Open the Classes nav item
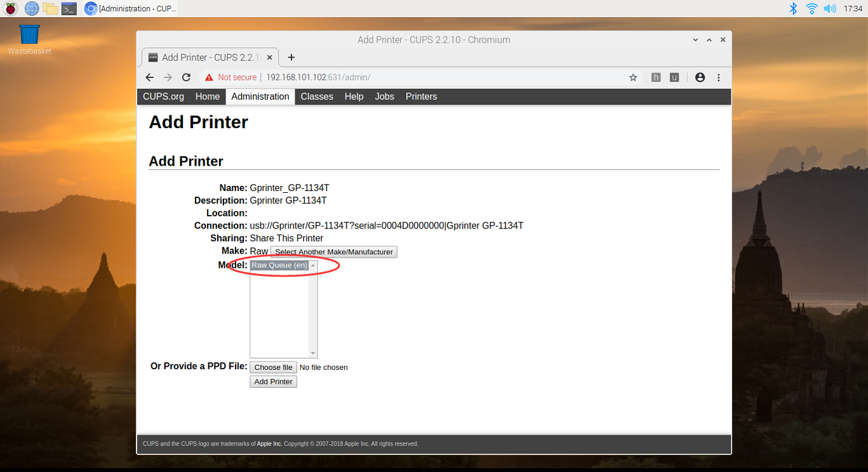This screenshot has width=868, height=472. [317, 96]
